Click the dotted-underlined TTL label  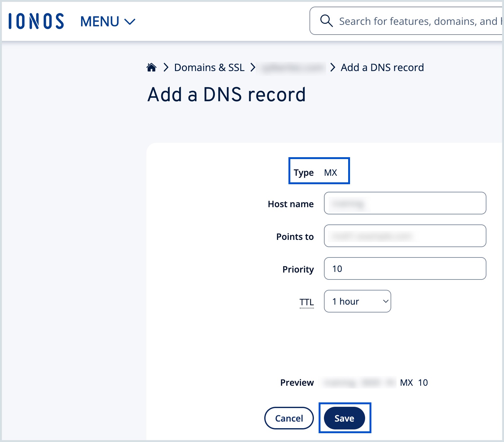click(307, 302)
